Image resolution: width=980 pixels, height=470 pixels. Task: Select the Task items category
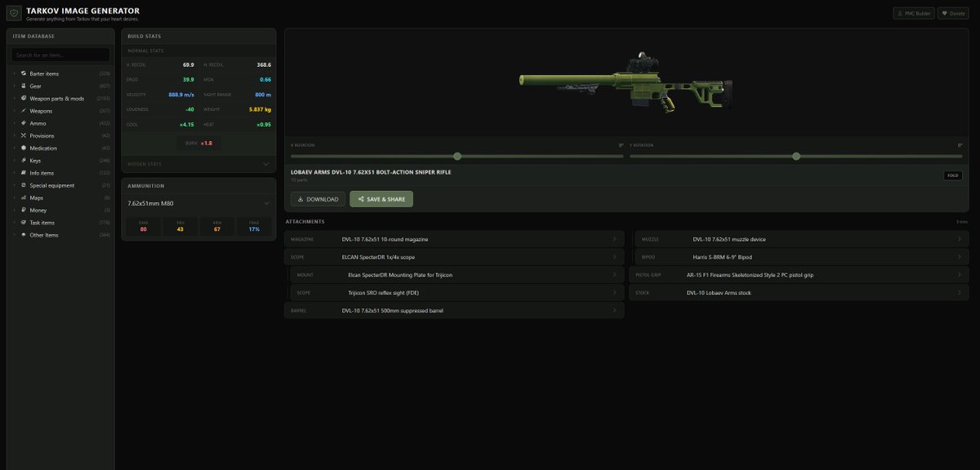(61, 223)
